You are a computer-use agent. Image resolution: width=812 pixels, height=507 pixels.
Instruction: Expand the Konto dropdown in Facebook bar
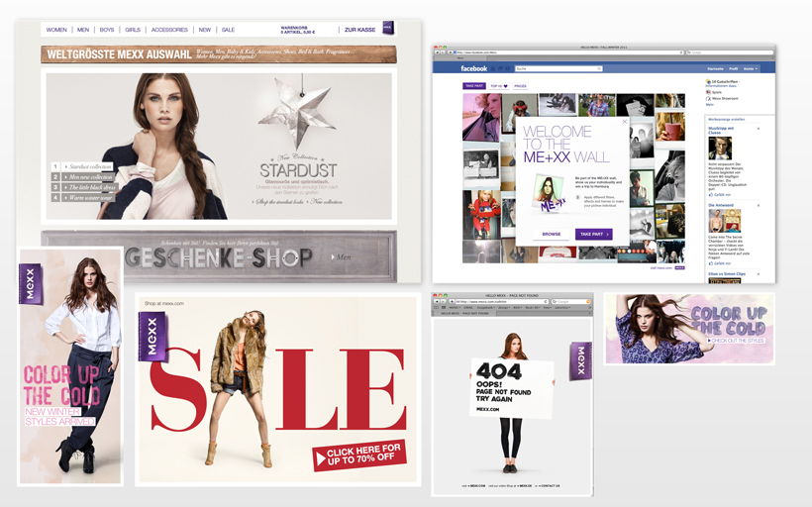point(751,69)
